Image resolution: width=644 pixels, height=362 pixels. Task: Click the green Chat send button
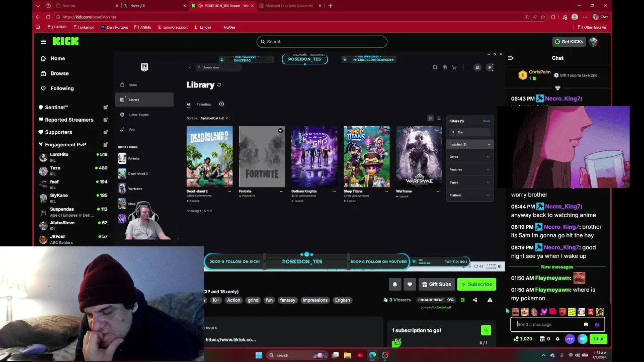(x=598, y=339)
